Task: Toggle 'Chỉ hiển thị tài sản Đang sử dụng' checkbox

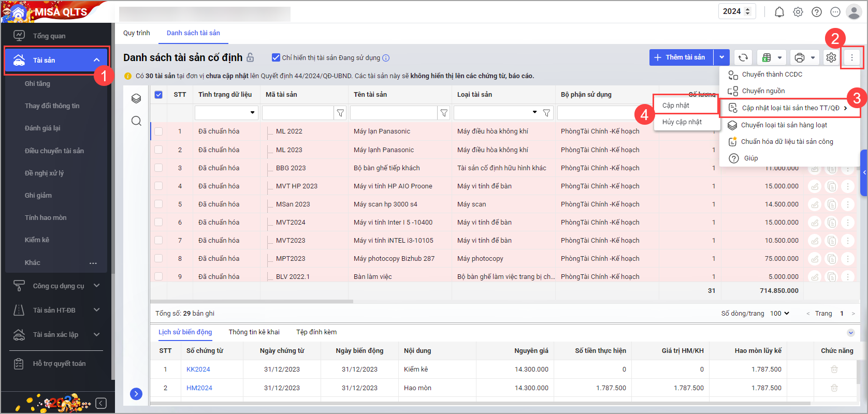Action: click(x=276, y=57)
